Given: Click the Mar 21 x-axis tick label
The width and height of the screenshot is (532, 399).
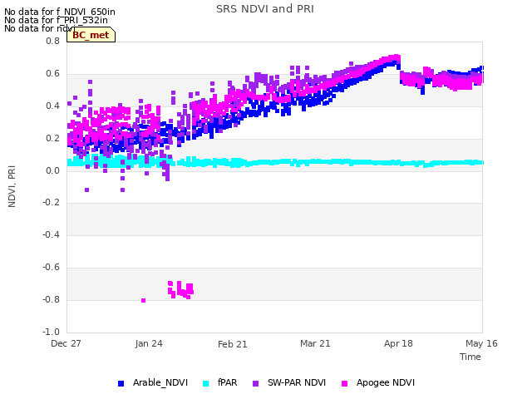Looking at the screenshot, I should point(315,343).
